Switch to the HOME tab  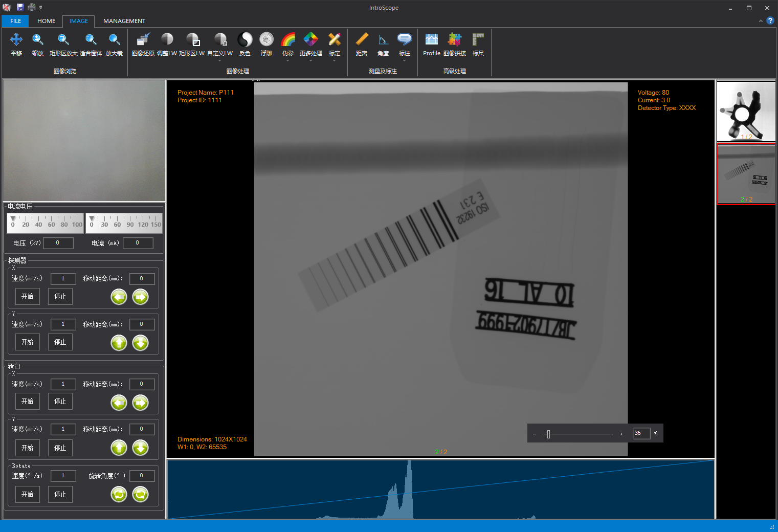[x=47, y=21]
